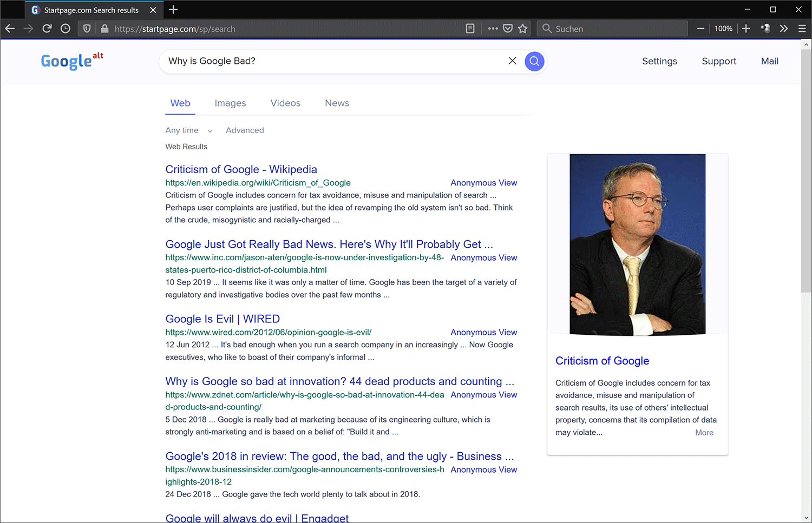Switch to the Images tab
812x523 pixels.
(x=230, y=103)
